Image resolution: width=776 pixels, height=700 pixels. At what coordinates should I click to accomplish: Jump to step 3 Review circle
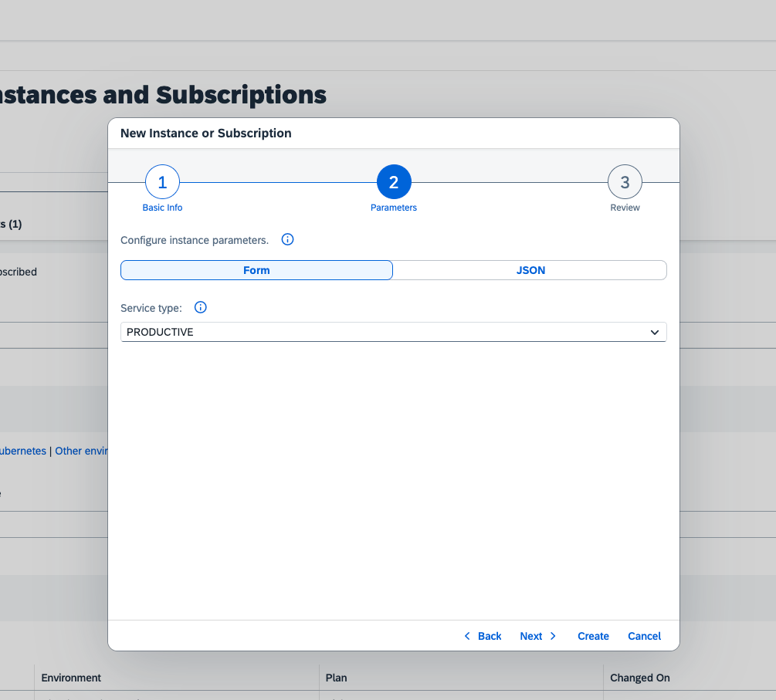tap(625, 183)
